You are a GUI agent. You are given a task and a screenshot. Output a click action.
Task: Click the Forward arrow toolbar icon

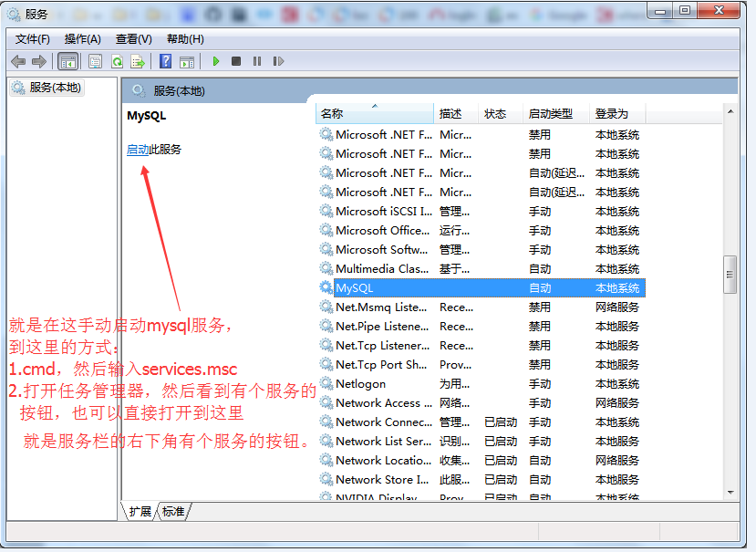(x=39, y=61)
